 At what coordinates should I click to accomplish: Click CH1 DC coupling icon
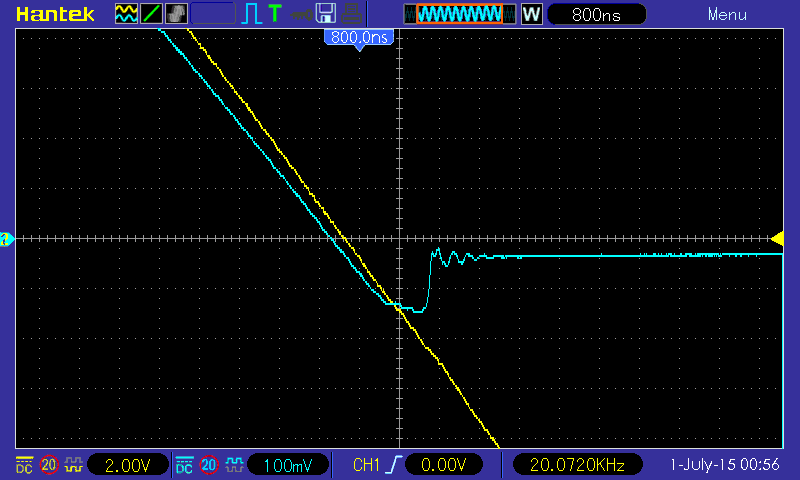(x=24, y=465)
